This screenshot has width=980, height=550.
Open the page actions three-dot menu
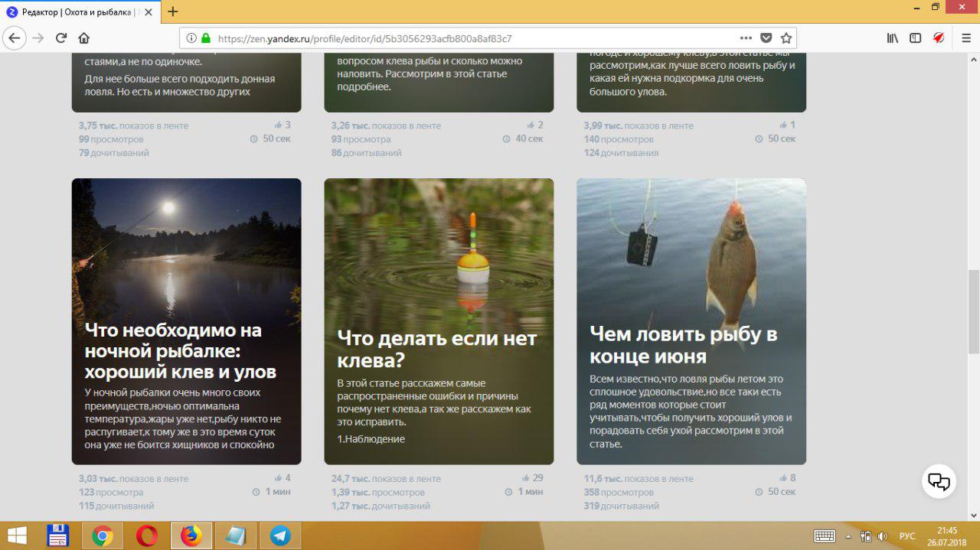click(746, 37)
